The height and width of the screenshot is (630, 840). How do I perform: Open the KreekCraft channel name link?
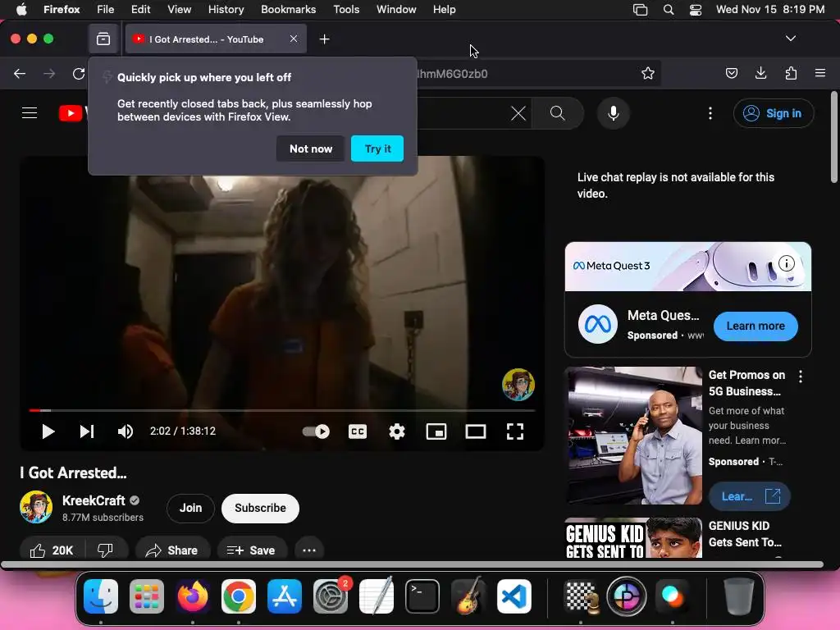tap(94, 500)
